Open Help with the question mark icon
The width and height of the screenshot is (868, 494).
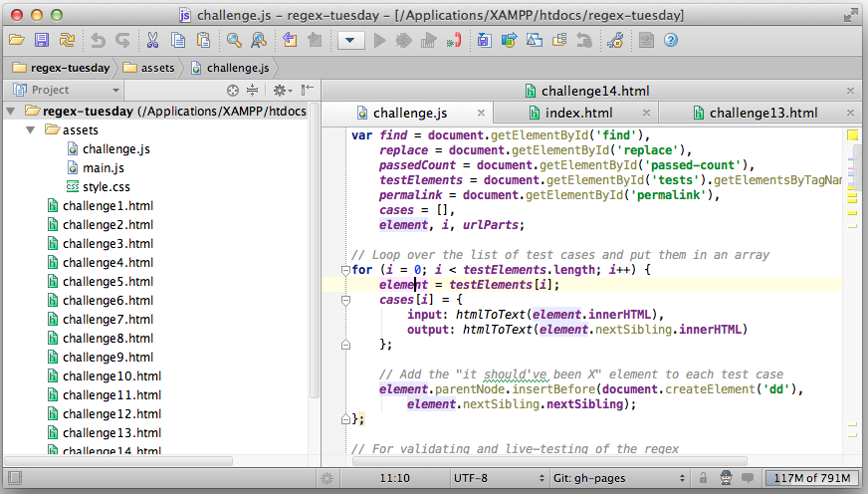pyautogui.click(x=671, y=41)
